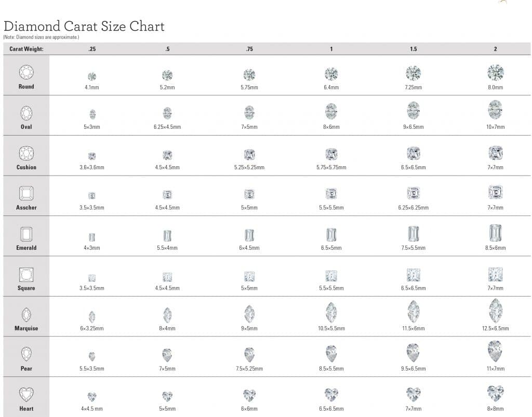This screenshot has width=532, height=417.
Task: Click the 1 carat weight column header
Action: click(331, 48)
